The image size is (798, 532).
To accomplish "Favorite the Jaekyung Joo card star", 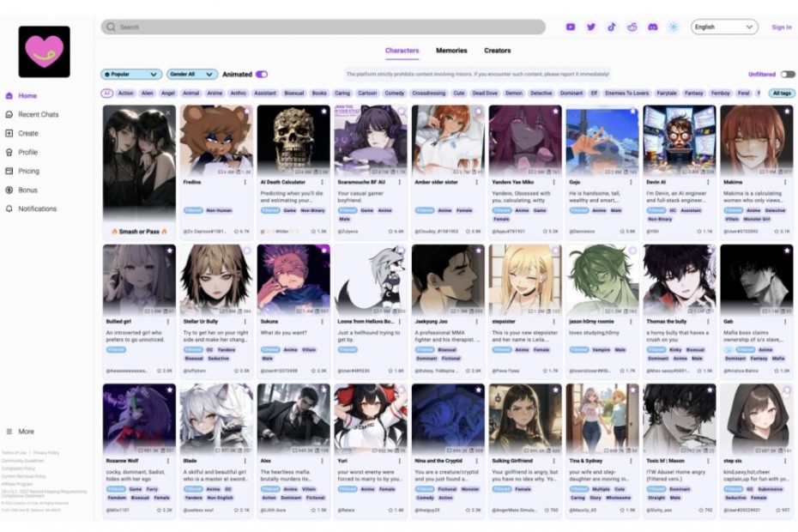I will tap(479, 250).
